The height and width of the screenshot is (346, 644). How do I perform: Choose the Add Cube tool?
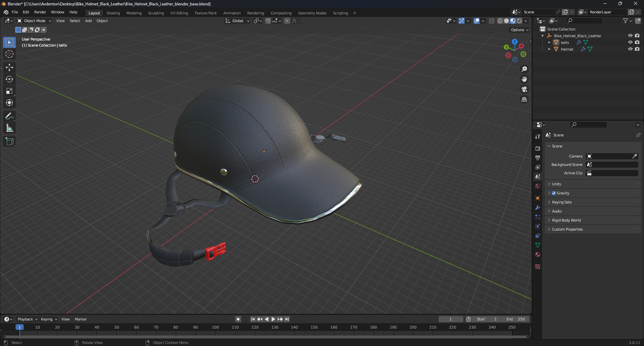[9, 141]
